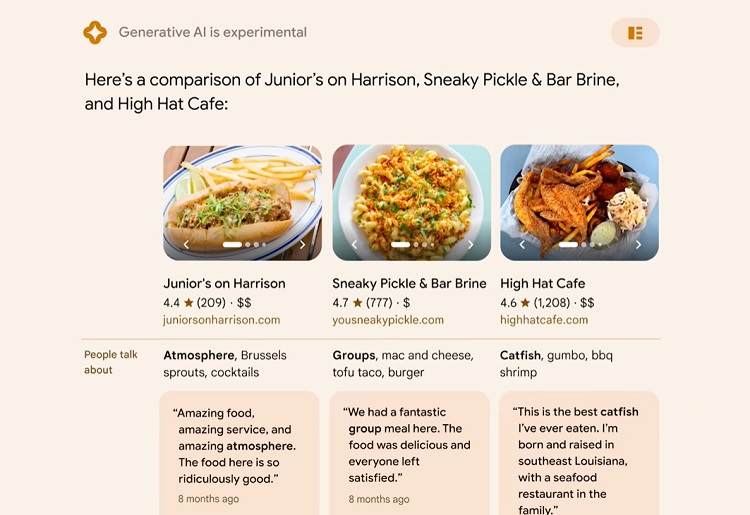The width and height of the screenshot is (750, 515).
Task: Click the High Hat Cafe restaurant name
Action: pos(542,283)
